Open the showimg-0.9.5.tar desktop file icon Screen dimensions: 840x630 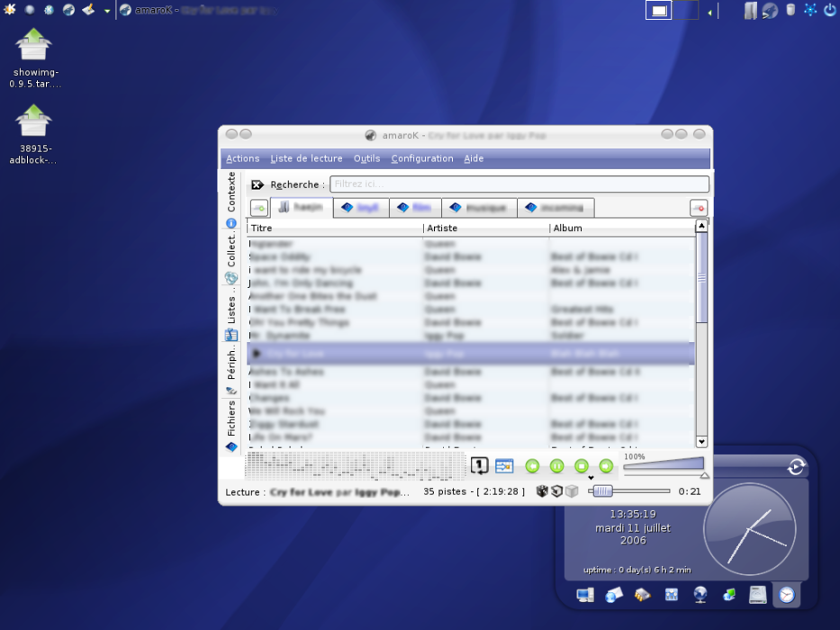tap(34, 58)
